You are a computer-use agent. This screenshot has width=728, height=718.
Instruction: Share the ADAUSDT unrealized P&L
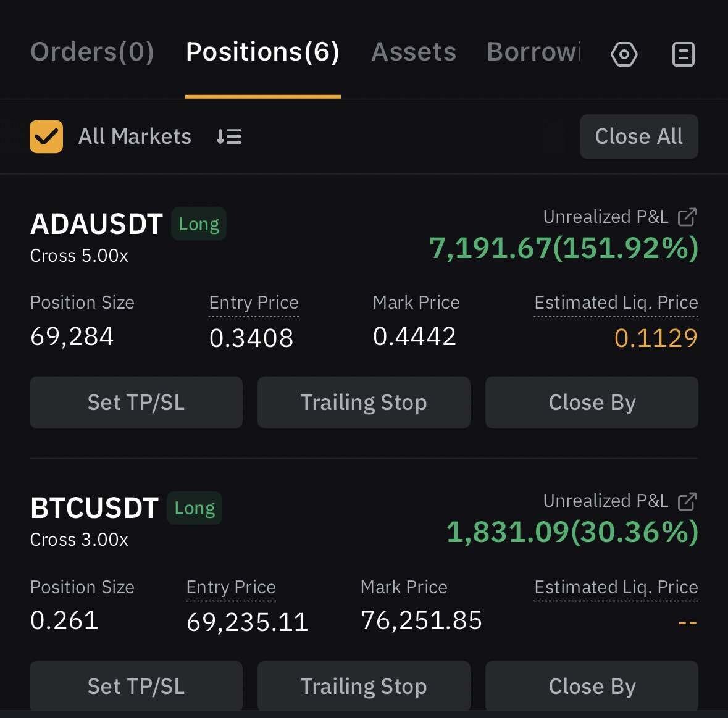[687, 217]
